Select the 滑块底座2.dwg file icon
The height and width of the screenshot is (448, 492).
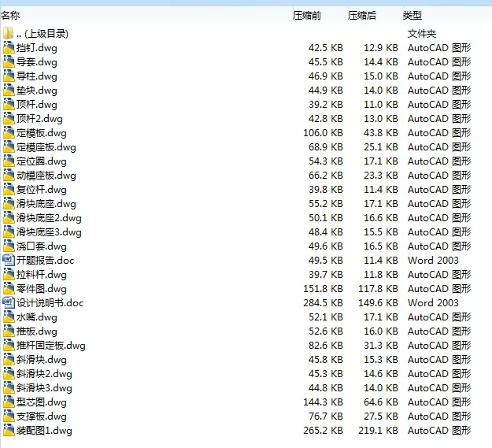click(x=9, y=217)
